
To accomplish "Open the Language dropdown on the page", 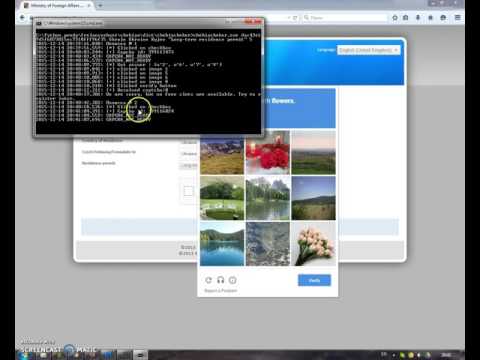I will (x=368, y=50).
